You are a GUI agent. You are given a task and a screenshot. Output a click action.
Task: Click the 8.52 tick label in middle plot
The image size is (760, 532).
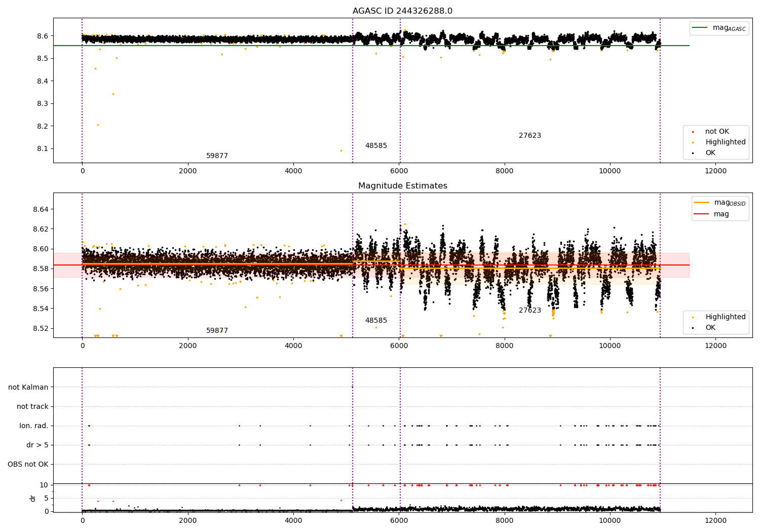pos(41,328)
